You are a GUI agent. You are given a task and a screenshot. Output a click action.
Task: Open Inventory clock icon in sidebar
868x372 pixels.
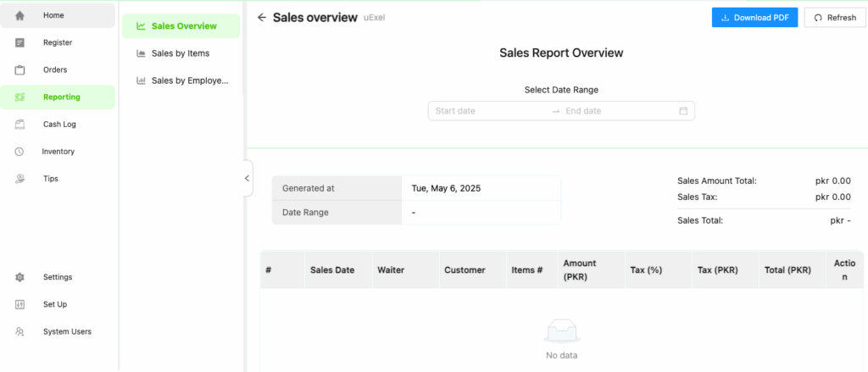[19, 151]
